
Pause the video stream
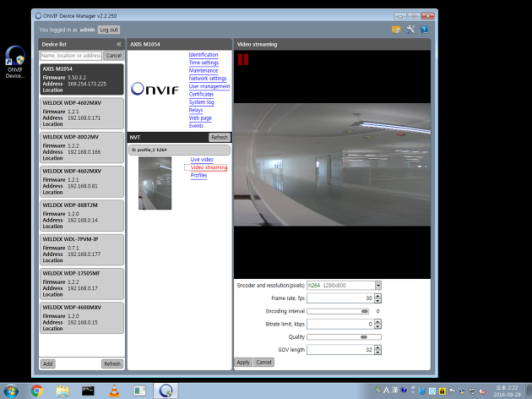243,59
